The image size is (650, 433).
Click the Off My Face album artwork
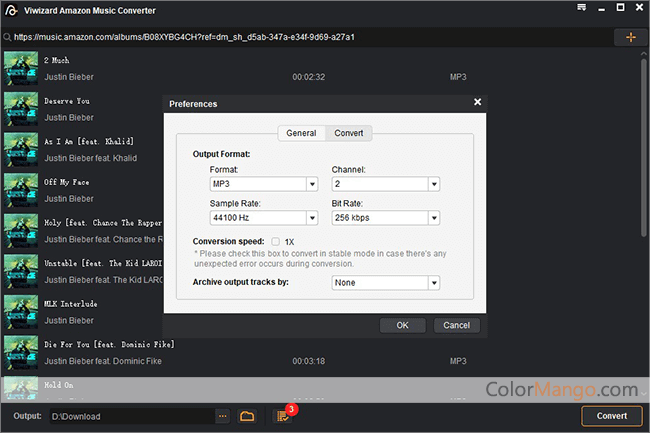click(x=21, y=187)
